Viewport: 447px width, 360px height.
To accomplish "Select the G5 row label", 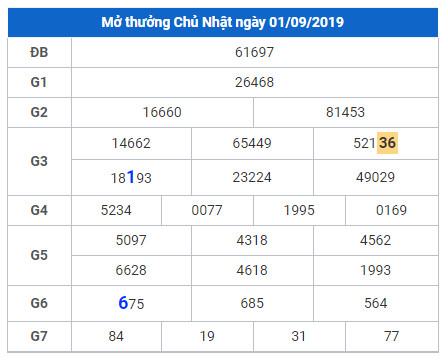I will tap(39, 255).
